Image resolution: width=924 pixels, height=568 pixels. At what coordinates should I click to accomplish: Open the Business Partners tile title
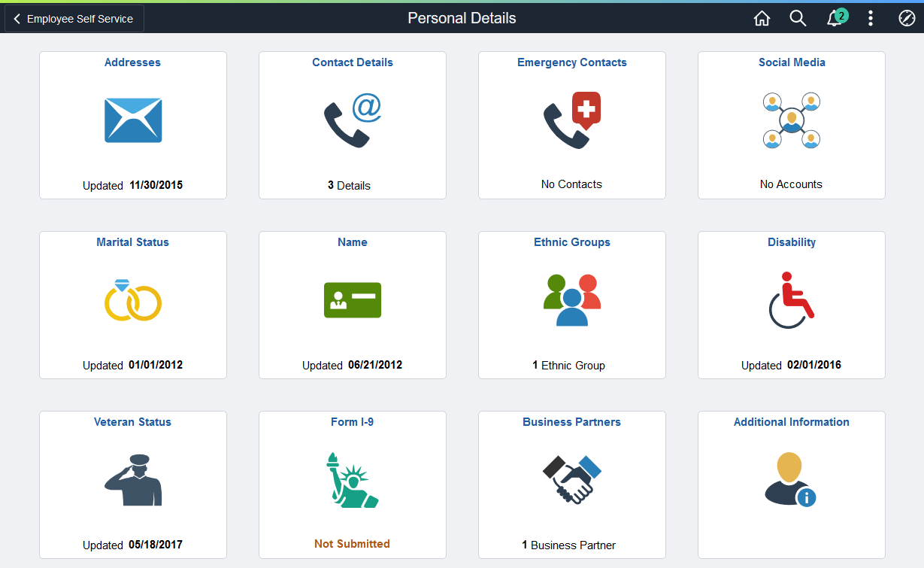point(572,422)
